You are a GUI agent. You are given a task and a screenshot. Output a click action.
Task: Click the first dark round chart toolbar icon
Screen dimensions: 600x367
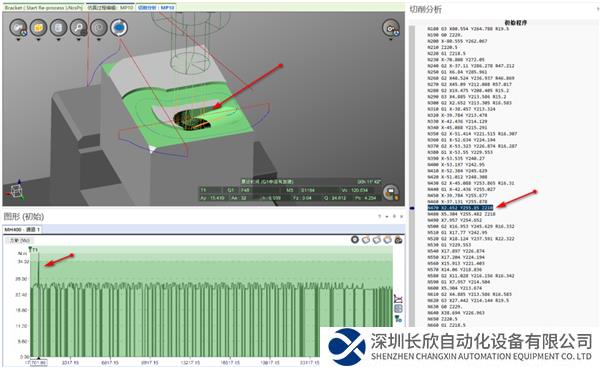[x=355, y=240]
